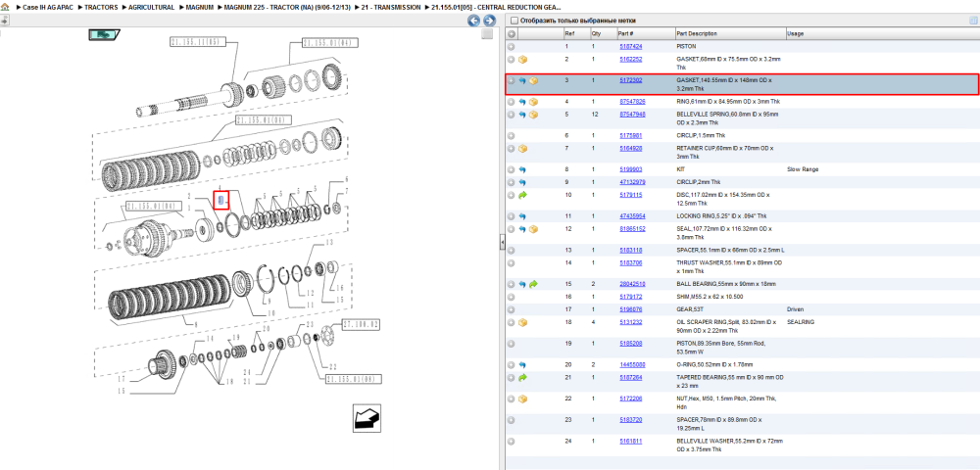The width and height of the screenshot is (980, 470).
Task: Expand row for PISTON 5187424
Action: pyautogui.click(x=511, y=46)
